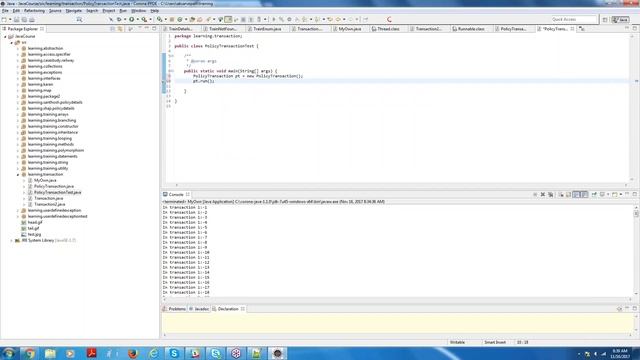Screen dimensions: 640x360
Task: Click Collapse All in Package Explorer
Action: pos(113,29)
